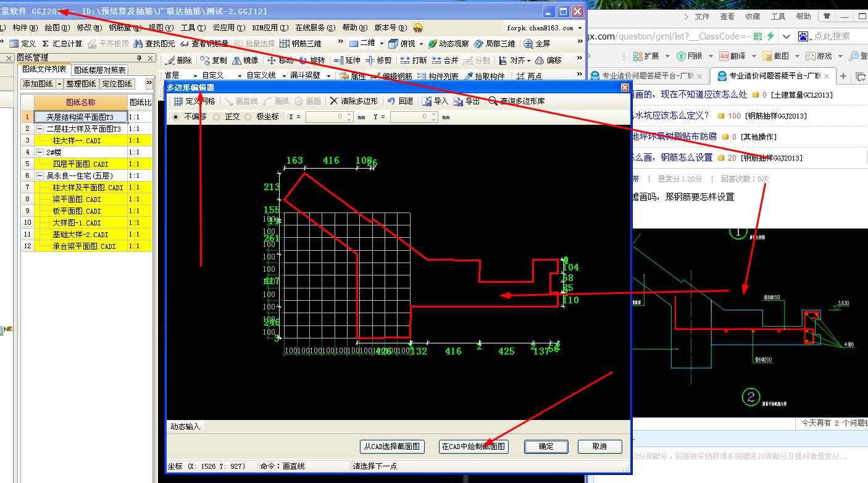This screenshot has height=483, width=868.
Task: Select 承台梁平面图.CADI drawing row
Action: pos(86,246)
